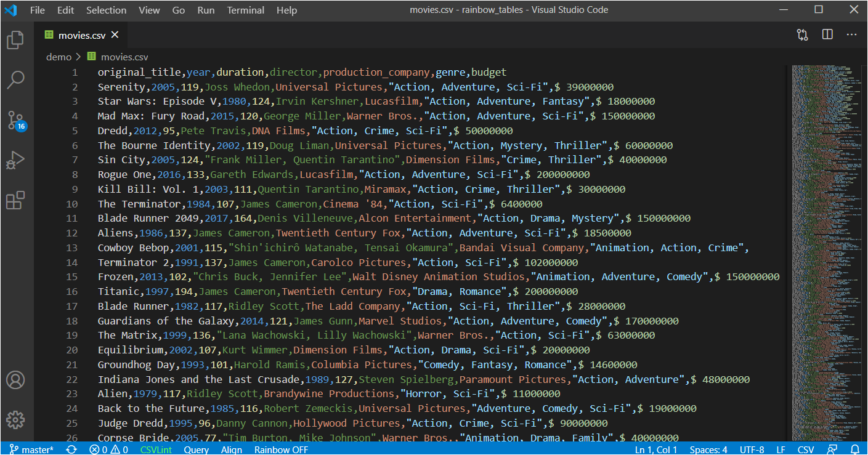The height and width of the screenshot is (455, 868).
Task: Click the synchronize changes icon in status bar
Action: coord(71,449)
